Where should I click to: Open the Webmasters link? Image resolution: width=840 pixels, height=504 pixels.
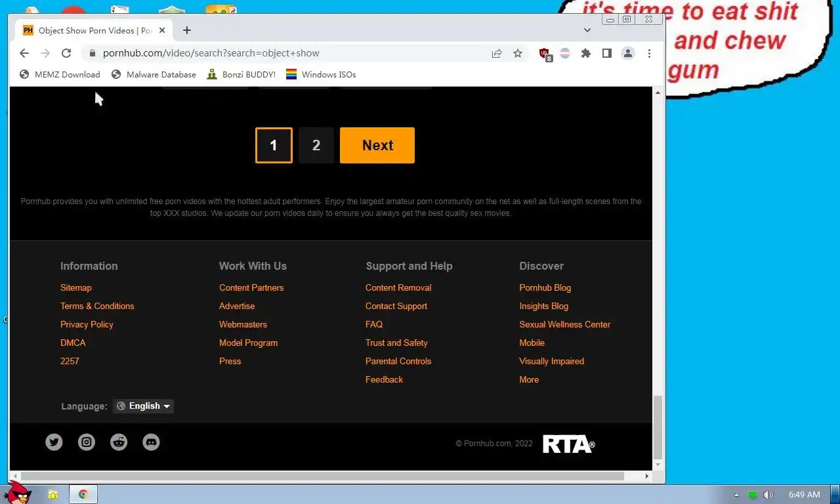pyautogui.click(x=243, y=324)
